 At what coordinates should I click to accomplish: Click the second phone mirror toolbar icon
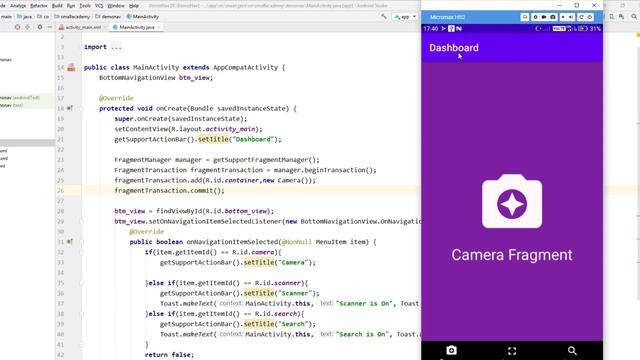coord(535,17)
